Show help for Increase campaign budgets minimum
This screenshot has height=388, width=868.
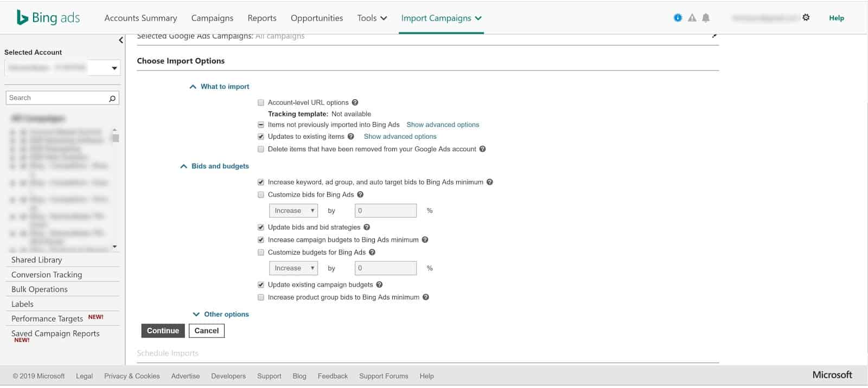tap(425, 240)
